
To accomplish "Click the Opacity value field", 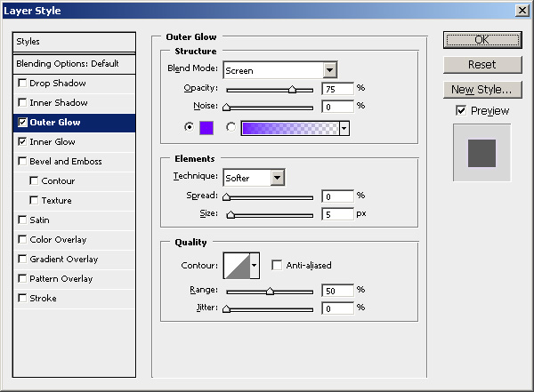I will pos(338,89).
